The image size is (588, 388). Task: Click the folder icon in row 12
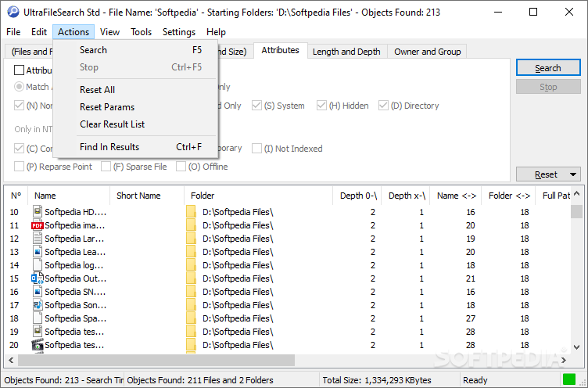click(192, 239)
